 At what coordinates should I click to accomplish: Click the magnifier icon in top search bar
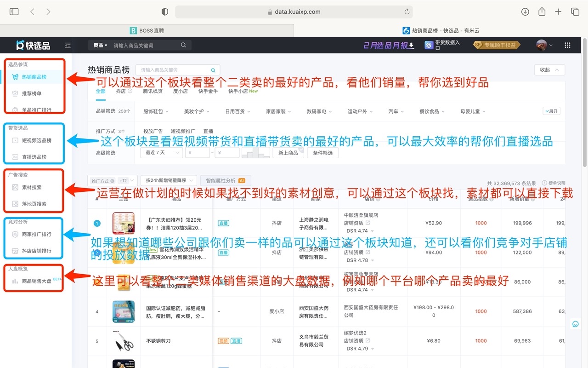(183, 45)
